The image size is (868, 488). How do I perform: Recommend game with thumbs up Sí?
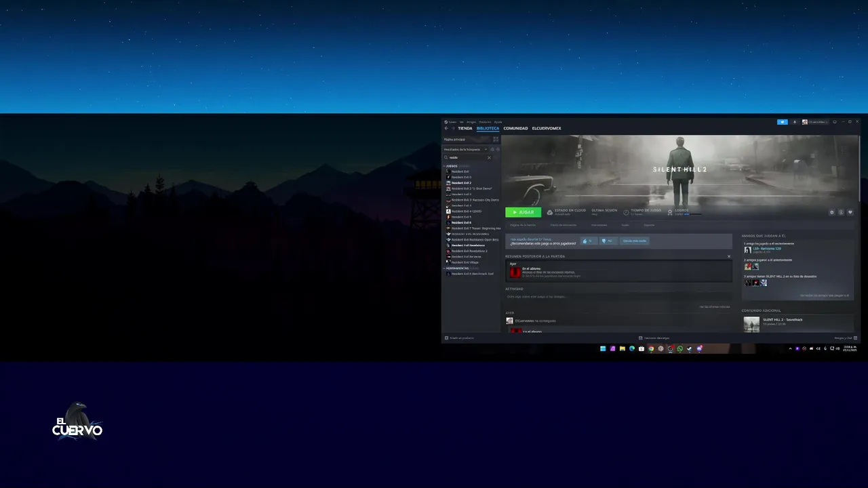pos(587,241)
